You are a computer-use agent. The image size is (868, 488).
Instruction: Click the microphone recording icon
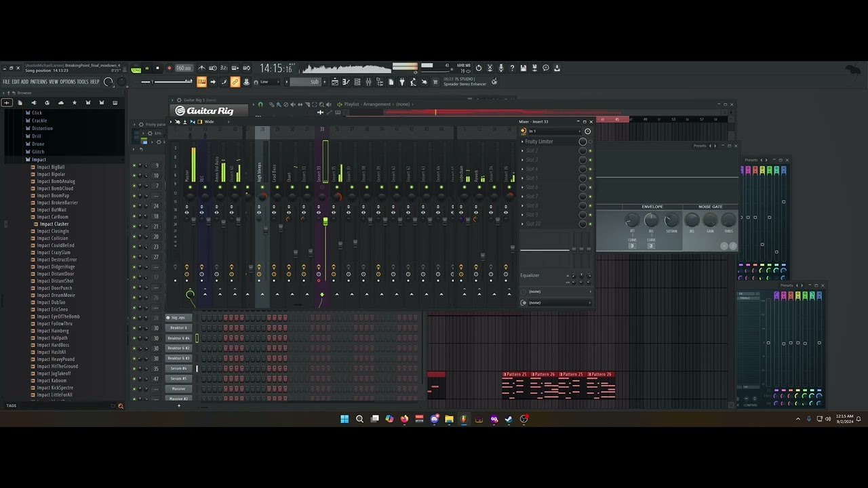pos(501,68)
